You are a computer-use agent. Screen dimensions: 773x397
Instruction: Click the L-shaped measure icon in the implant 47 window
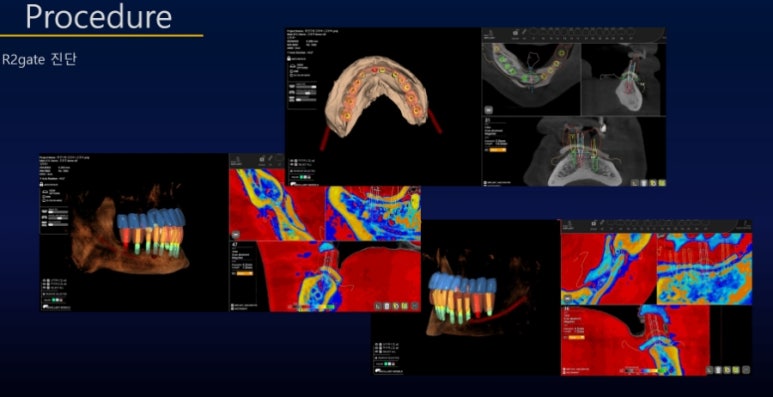[378, 306]
